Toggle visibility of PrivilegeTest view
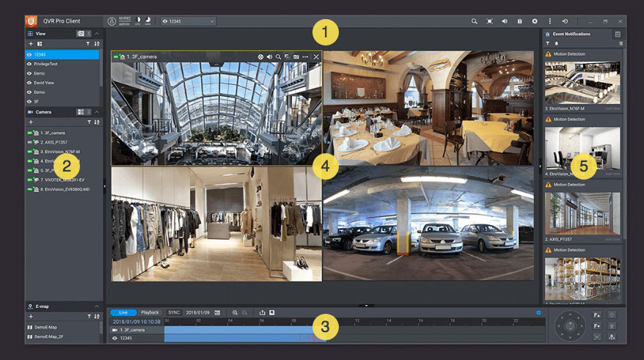The width and height of the screenshot is (644, 360). tap(29, 64)
